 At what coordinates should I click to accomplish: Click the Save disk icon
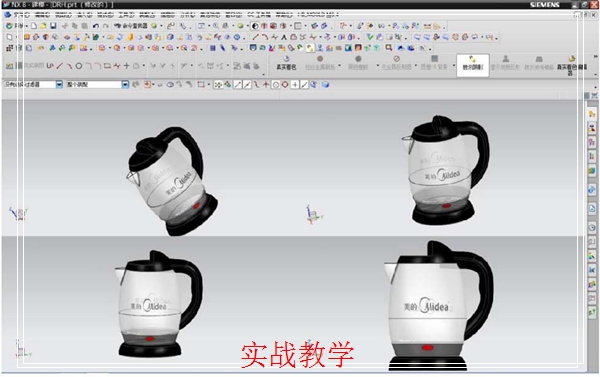tap(53, 26)
